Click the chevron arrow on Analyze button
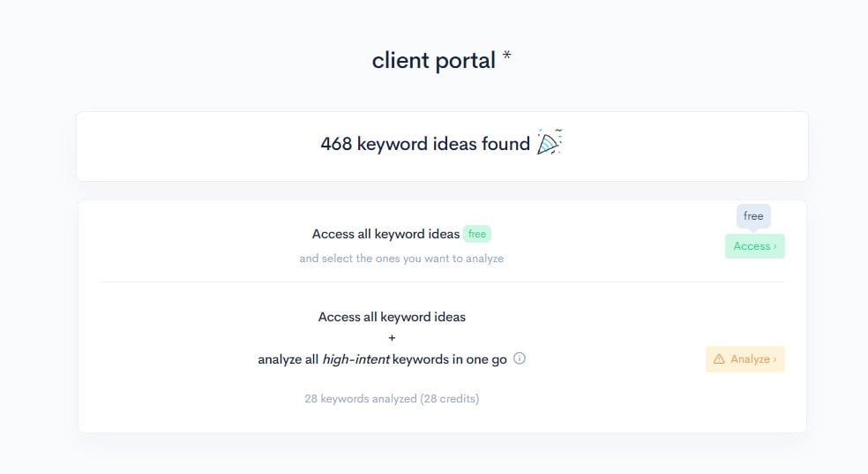 [775, 359]
